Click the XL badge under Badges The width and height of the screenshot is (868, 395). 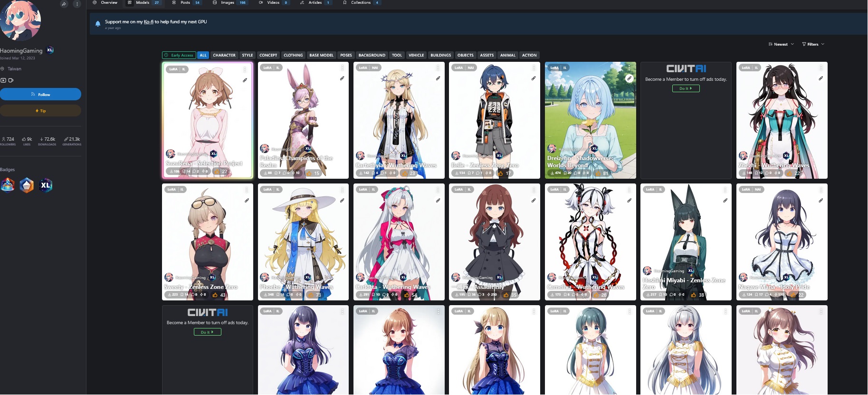click(x=46, y=185)
